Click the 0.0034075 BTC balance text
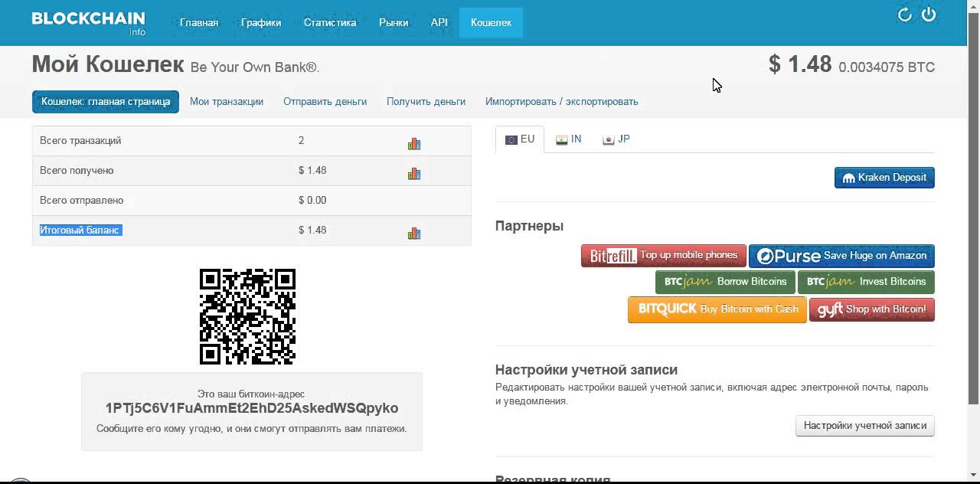The height and width of the screenshot is (484, 980). click(887, 67)
